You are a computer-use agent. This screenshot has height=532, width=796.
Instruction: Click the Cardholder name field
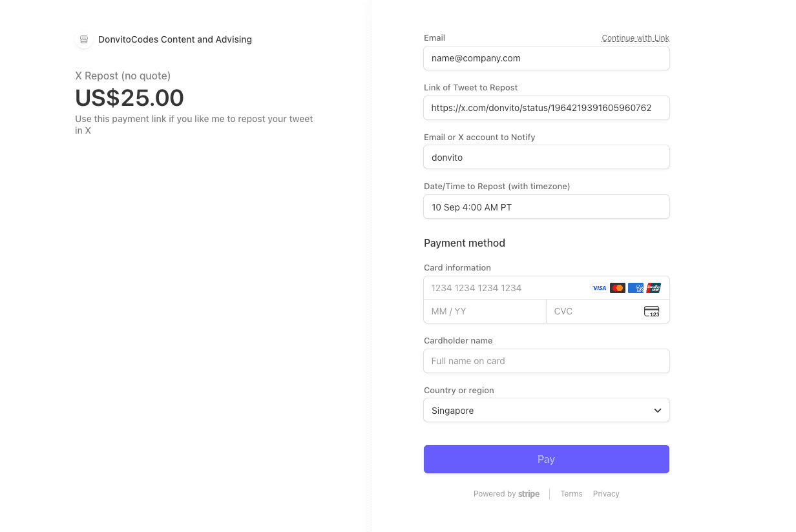(546, 361)
